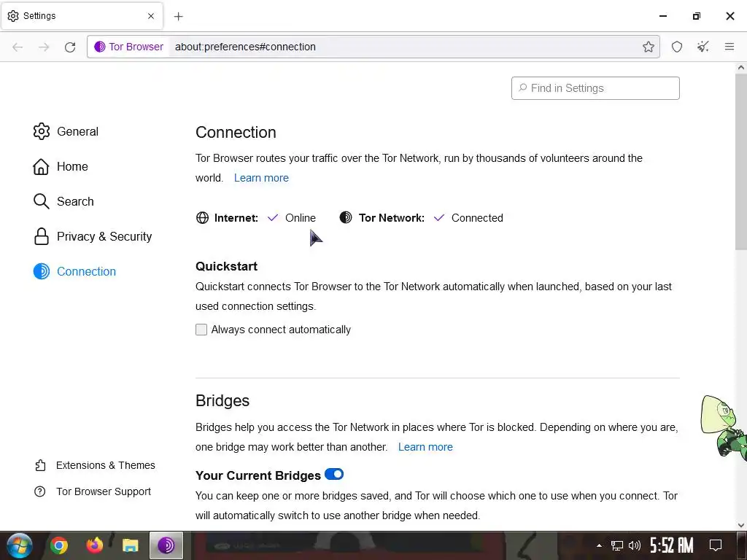Open Home settings category

(x=61, y=166)
